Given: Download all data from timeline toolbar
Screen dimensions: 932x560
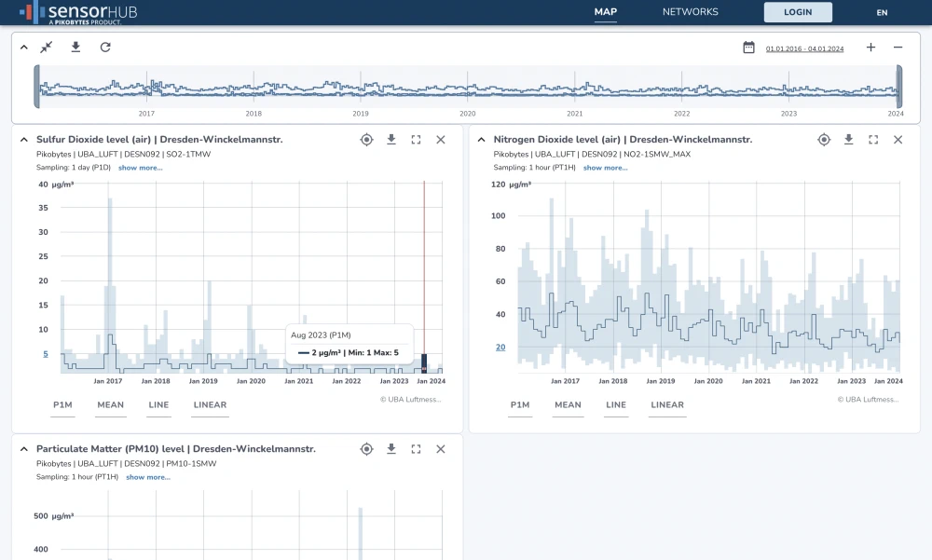Looking at the screenshot, I should (x=75, y=47).
